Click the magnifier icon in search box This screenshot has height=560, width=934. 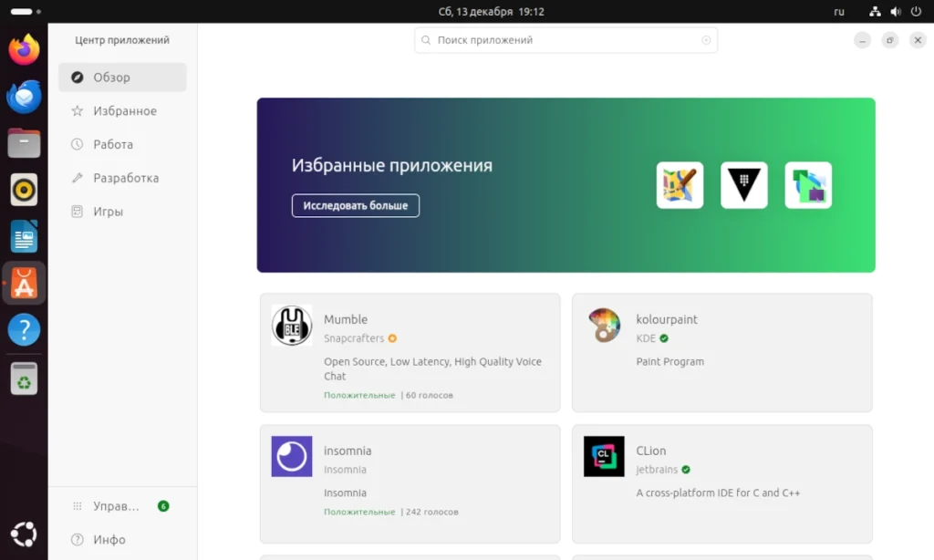click(426, 40)
